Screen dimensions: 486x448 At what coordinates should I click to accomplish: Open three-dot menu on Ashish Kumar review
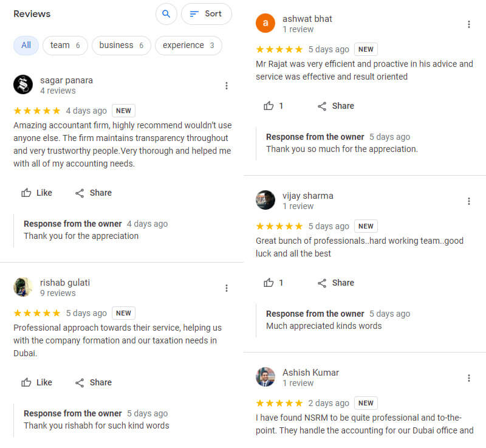click(x=468, y=378)
